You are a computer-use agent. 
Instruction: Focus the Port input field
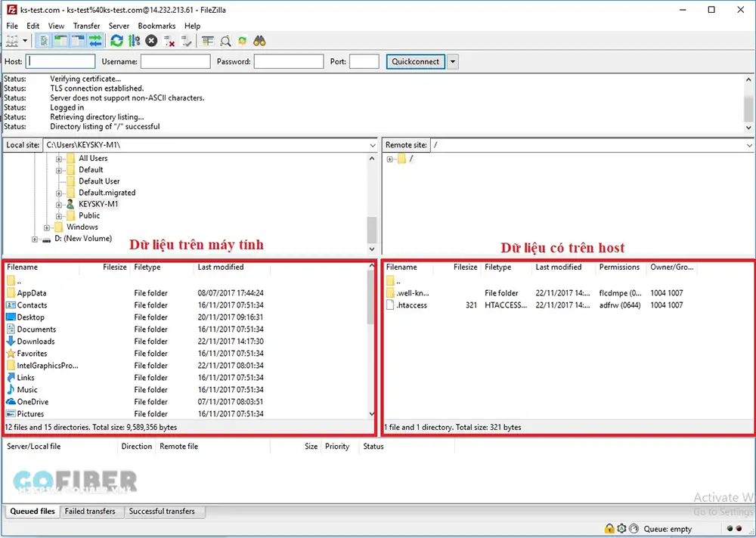[364, 62]
